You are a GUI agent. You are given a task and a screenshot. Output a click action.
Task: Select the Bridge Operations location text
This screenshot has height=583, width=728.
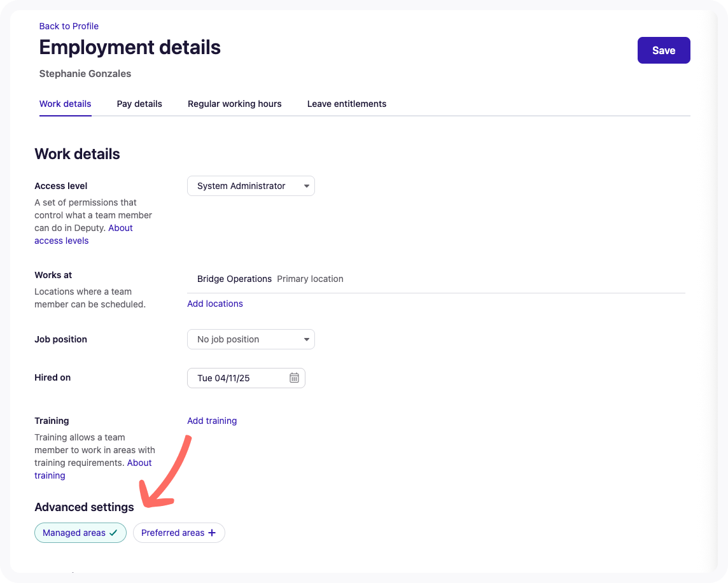[234, 279]
